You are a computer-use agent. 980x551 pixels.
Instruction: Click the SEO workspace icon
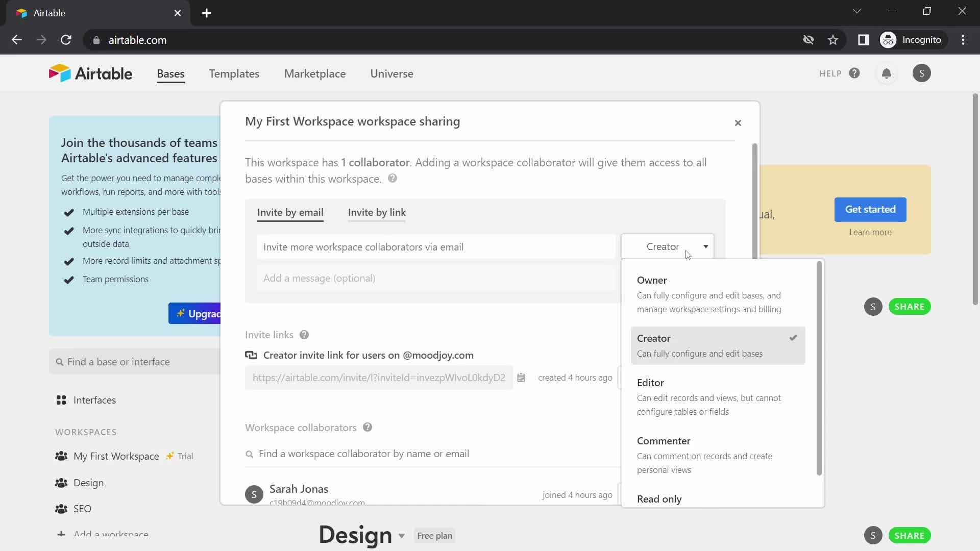click(61, 509)
